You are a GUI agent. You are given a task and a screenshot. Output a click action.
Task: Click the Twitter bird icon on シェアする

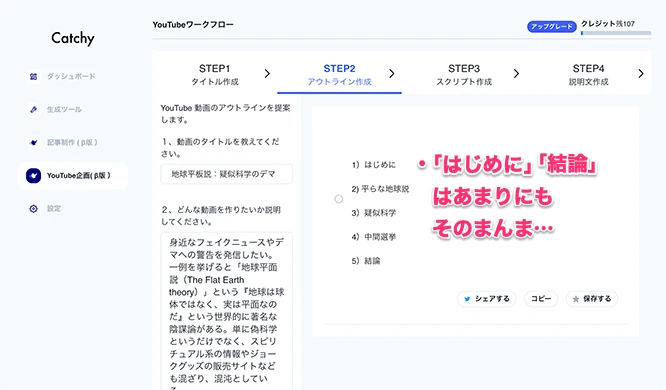click(467, 299)
